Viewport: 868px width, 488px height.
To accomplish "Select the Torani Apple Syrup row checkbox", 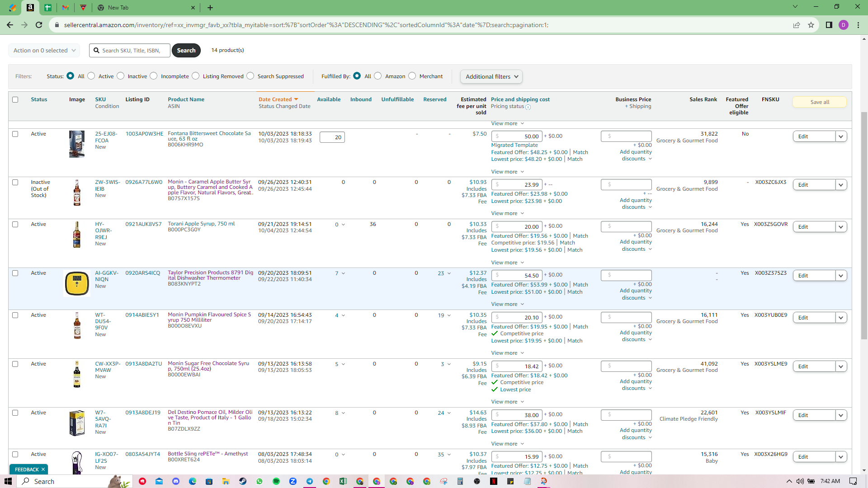I will click(15, 224).
